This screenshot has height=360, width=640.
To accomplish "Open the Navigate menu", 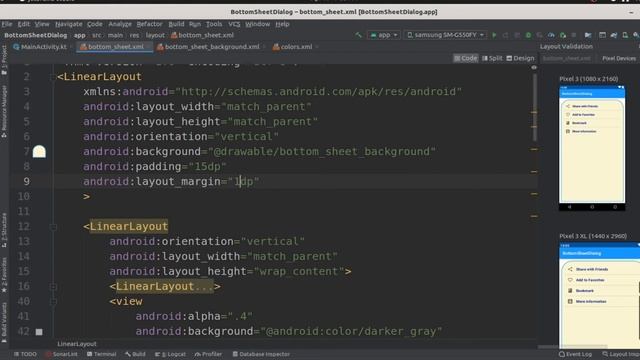I will click(x=69, y=24).
